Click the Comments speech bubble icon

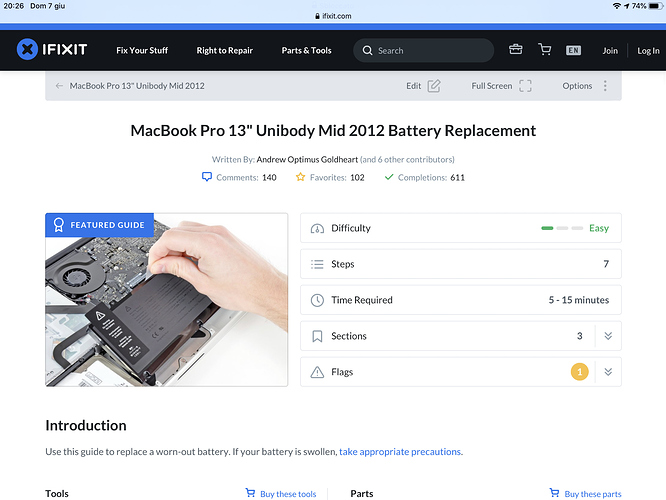(207, 177)
